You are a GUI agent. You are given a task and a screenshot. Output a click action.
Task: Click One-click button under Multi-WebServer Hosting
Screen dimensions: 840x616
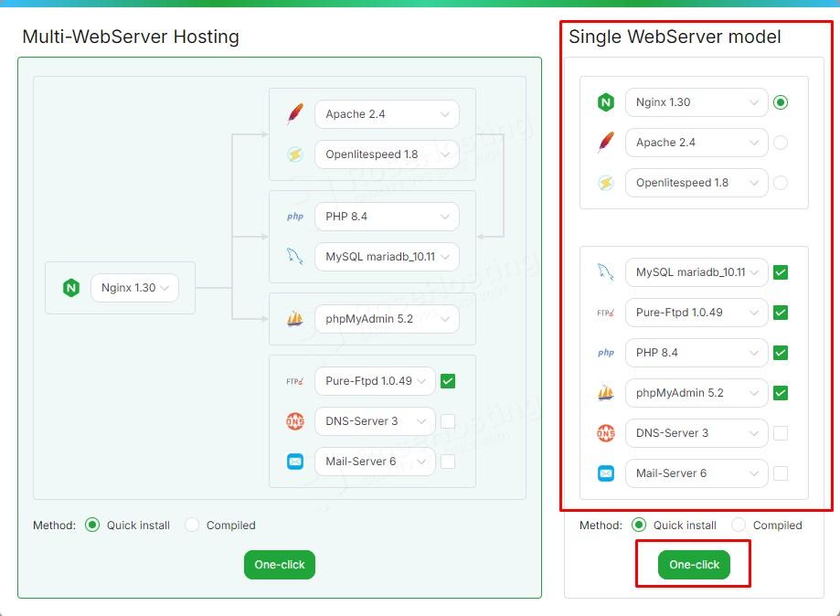tap(280, 565)
